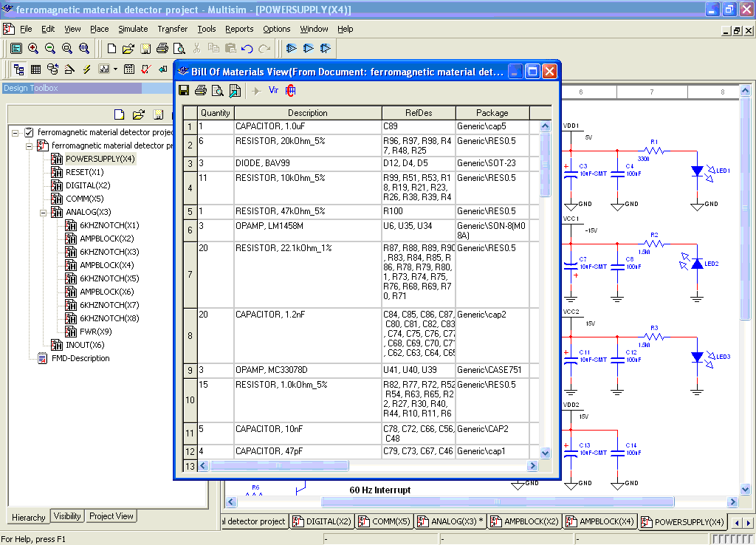Toggle Design Toolbox hierarchy icon in toolbar
Screen dimensions: 756x545
pos(18,69)
